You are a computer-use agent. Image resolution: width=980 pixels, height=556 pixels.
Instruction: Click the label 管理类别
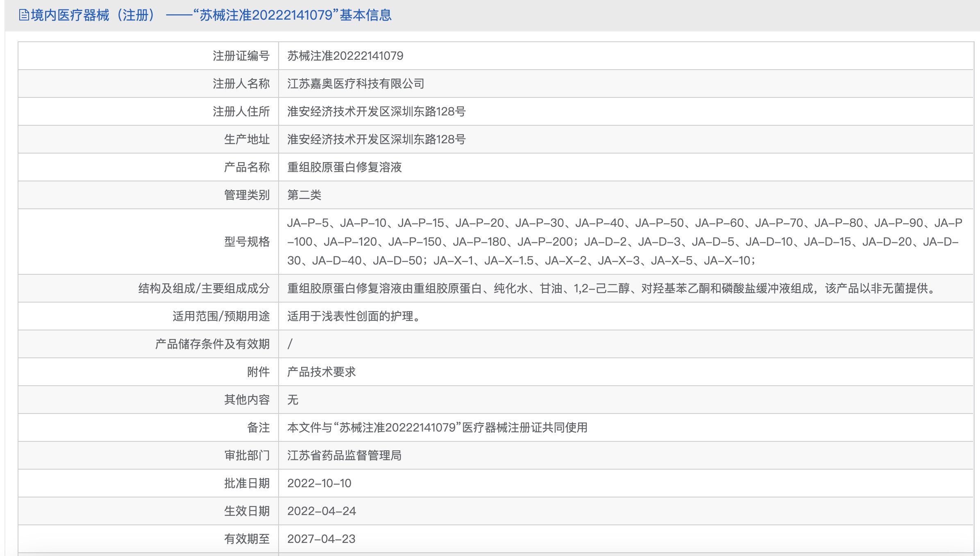247,195
